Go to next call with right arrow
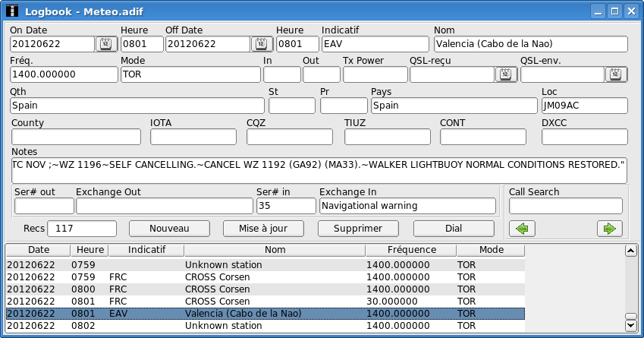Screen dimensions: 644x338 pyautogui.click(x=610, y=229)
